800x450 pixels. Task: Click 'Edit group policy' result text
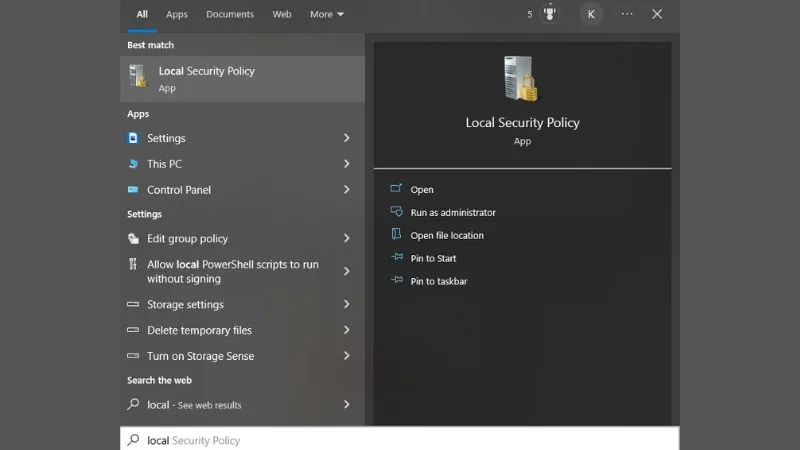187,239
